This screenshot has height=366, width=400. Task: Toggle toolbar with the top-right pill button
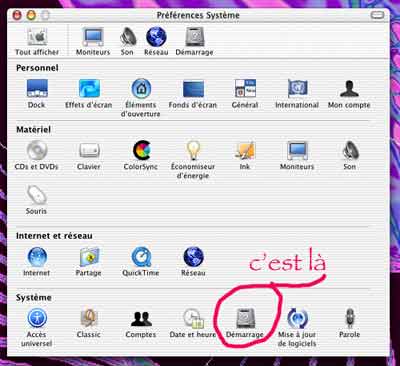(x=377, y=15)
